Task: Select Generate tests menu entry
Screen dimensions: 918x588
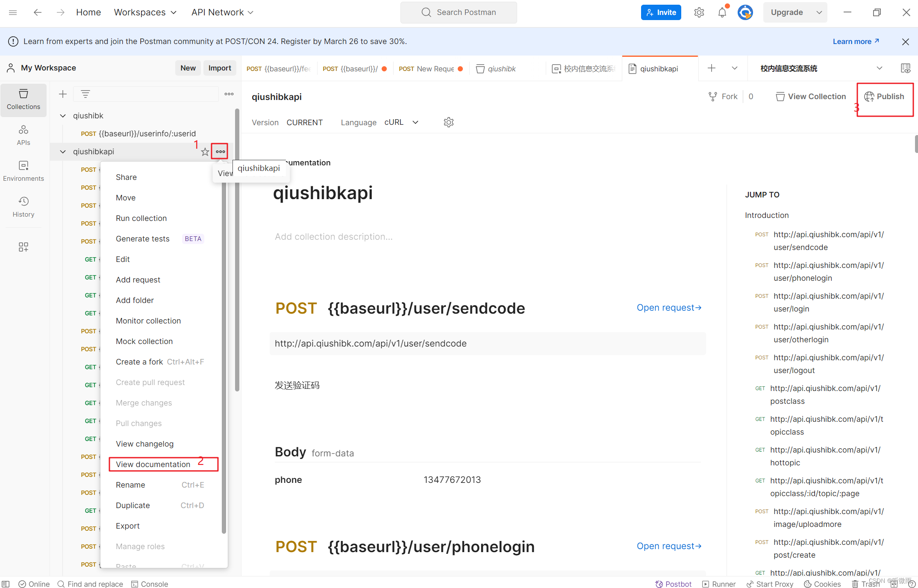Action: coord(143,239)
